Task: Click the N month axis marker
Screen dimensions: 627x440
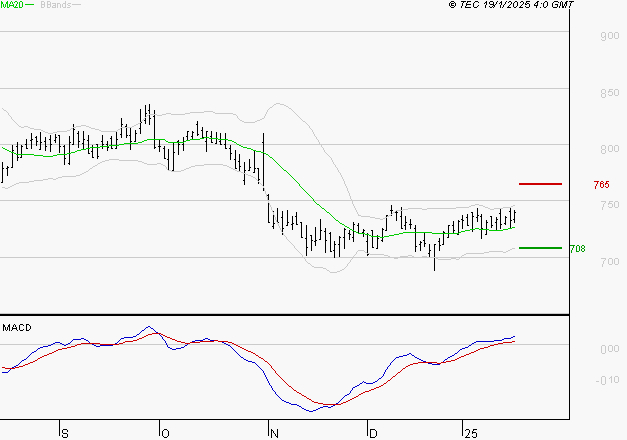Action: pyautogui.click(x=274, y=434)
